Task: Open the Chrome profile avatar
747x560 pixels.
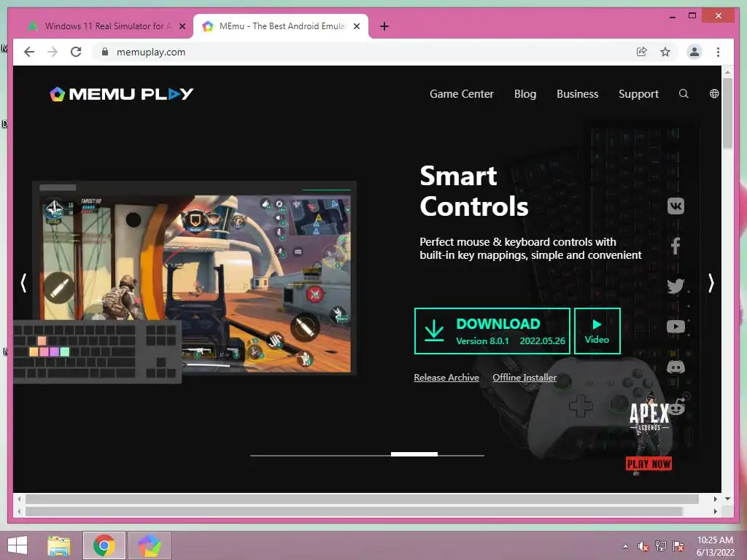Action: pos(694,52)
